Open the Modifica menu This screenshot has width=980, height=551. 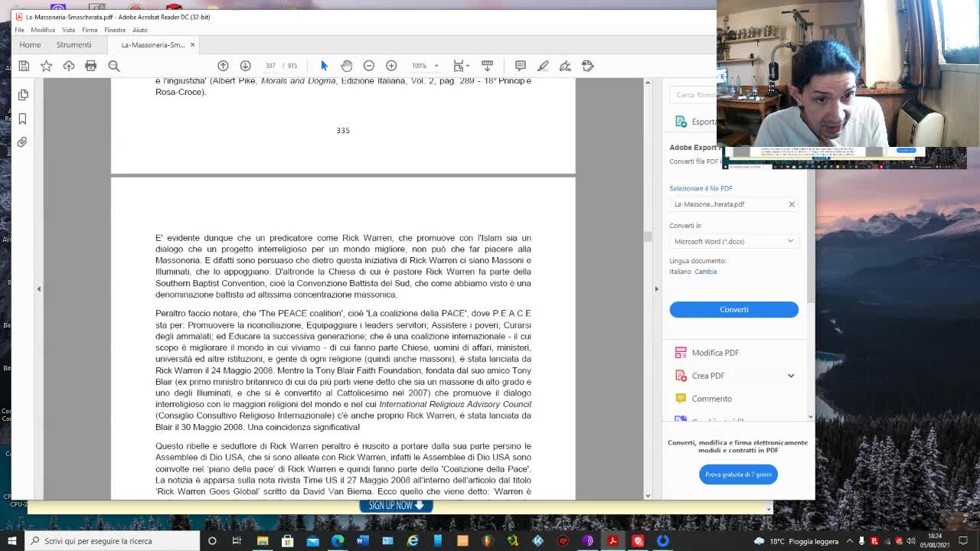click(x=43, y=30)
